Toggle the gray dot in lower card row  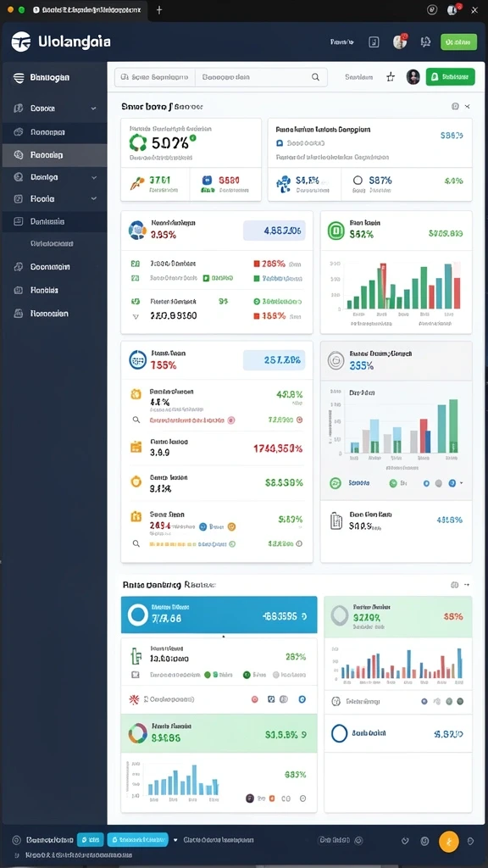click(x=276, y=675)
